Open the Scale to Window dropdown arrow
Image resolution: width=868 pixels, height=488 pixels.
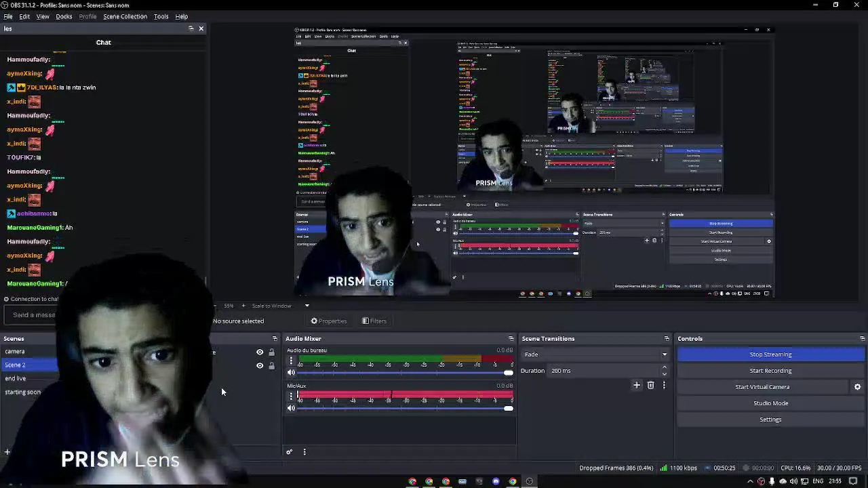point(307,306)
